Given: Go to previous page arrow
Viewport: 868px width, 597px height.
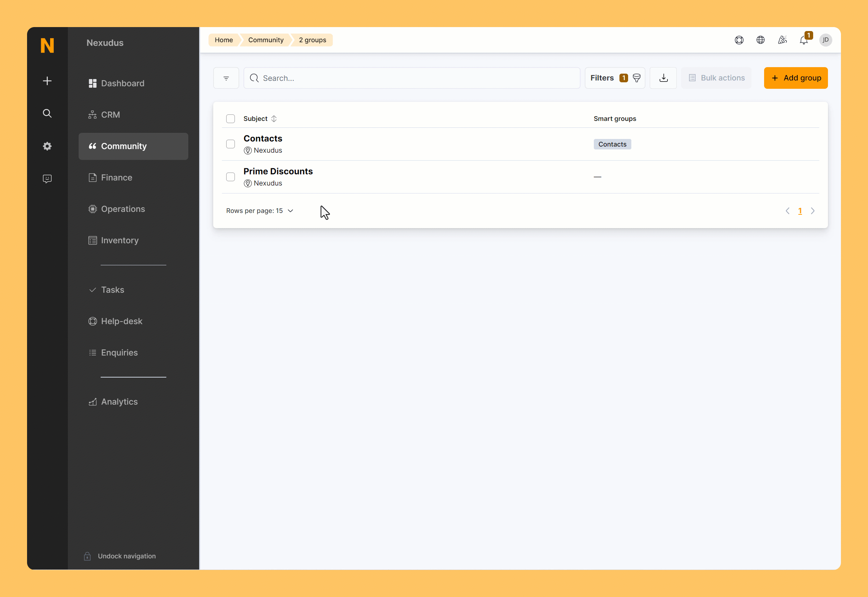Looking at the screenshot, I should (787, 211).
